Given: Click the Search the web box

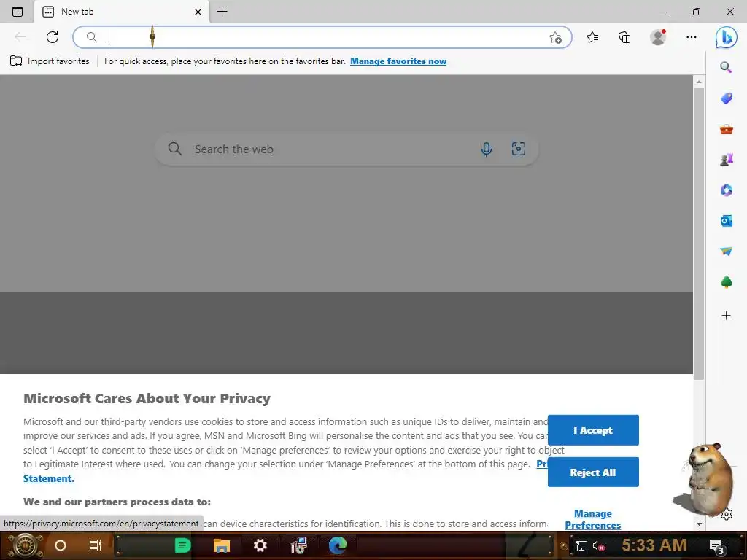Looking at the screenshot, I should tap(347, 149).
